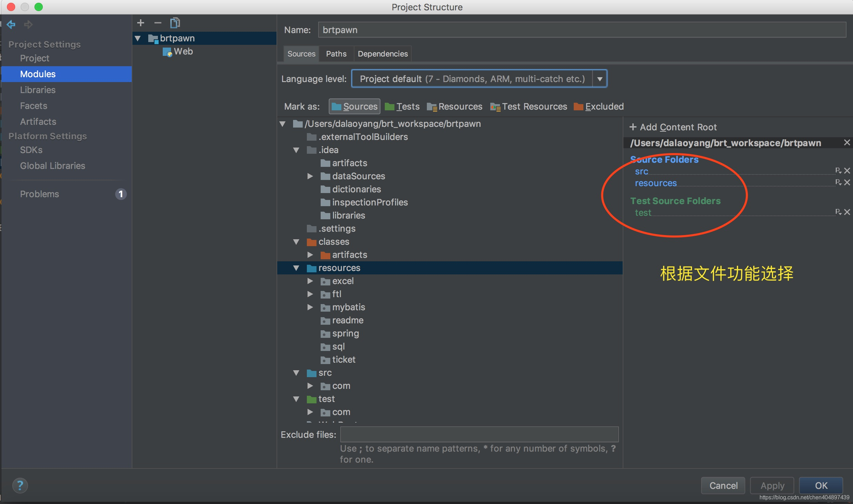Click the Exclude files input field
The image size is (853, 504).
479,434
